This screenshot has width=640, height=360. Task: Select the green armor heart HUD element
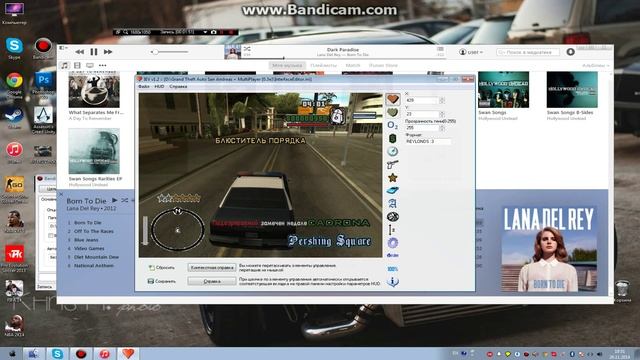pyautogui.click(x=393, y=112)
